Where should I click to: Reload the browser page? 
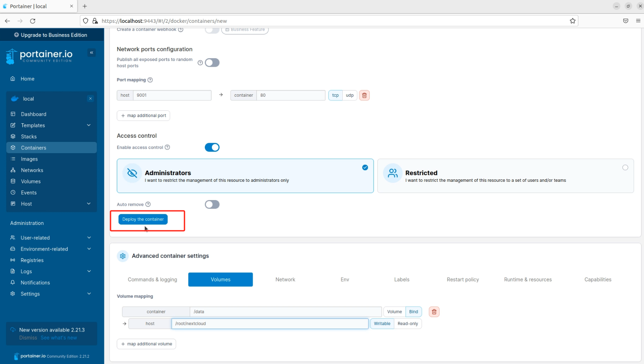33,21
